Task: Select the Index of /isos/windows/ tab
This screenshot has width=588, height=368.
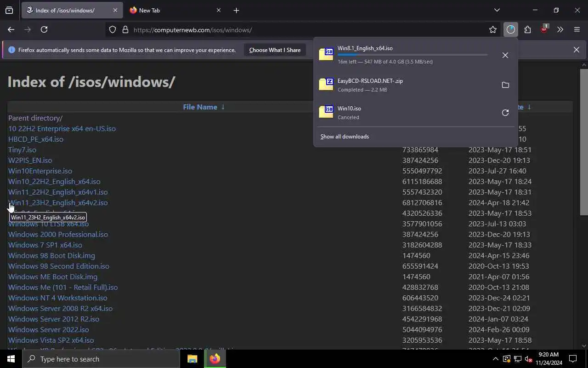Action: 72,10
